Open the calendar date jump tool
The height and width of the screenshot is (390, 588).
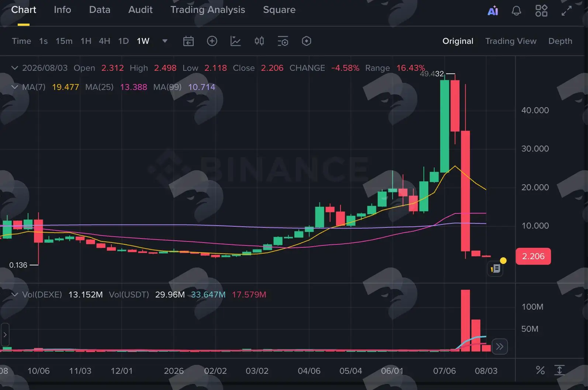pos(188,41)
